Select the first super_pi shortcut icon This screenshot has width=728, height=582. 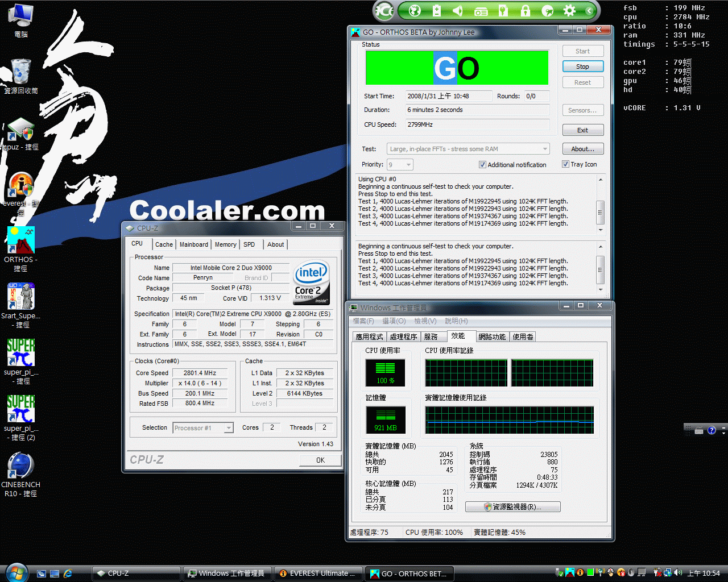pos(21,361)
